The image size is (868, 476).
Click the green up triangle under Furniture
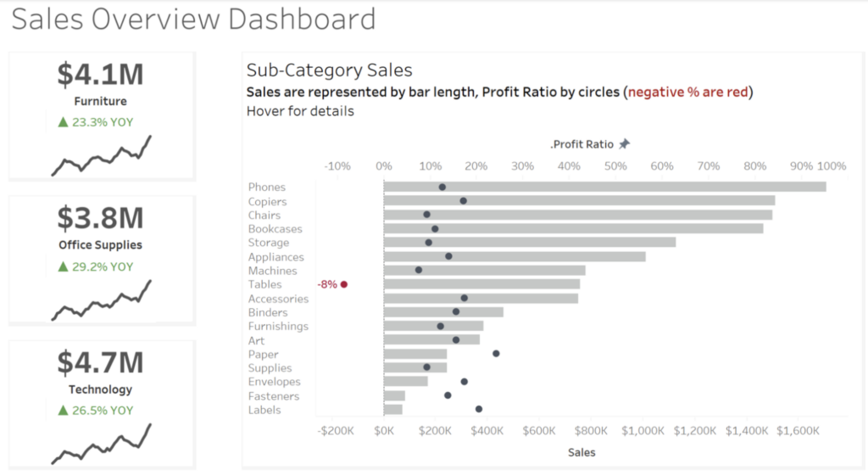click(63, 122)
